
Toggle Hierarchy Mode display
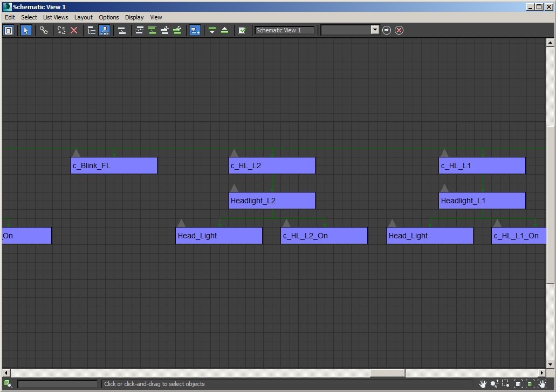(92, 30)
